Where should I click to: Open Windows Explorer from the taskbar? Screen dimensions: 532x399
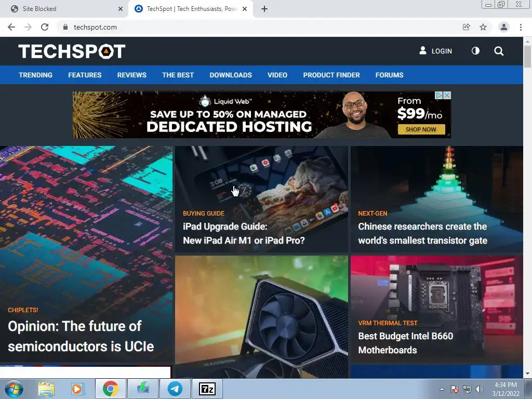click(46, 389)
